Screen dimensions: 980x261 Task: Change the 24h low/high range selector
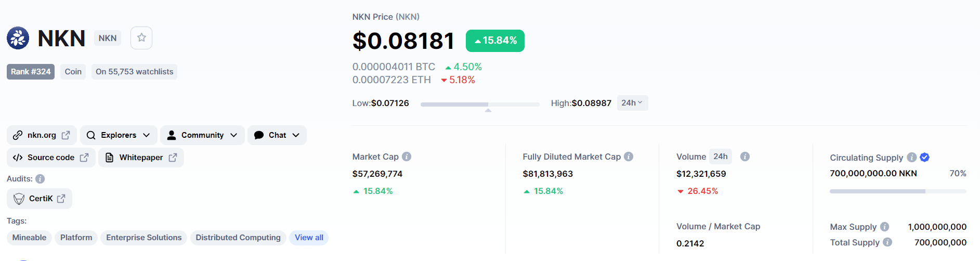click(x=632, y=103)
